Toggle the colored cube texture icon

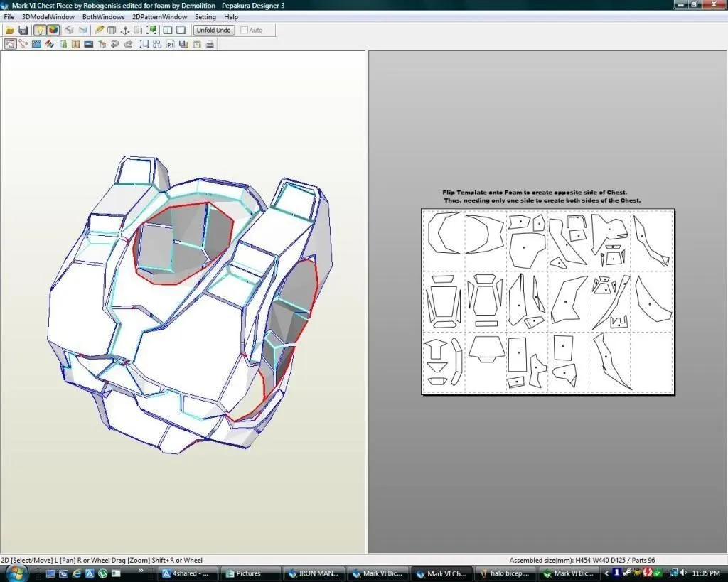click(53, 31)
